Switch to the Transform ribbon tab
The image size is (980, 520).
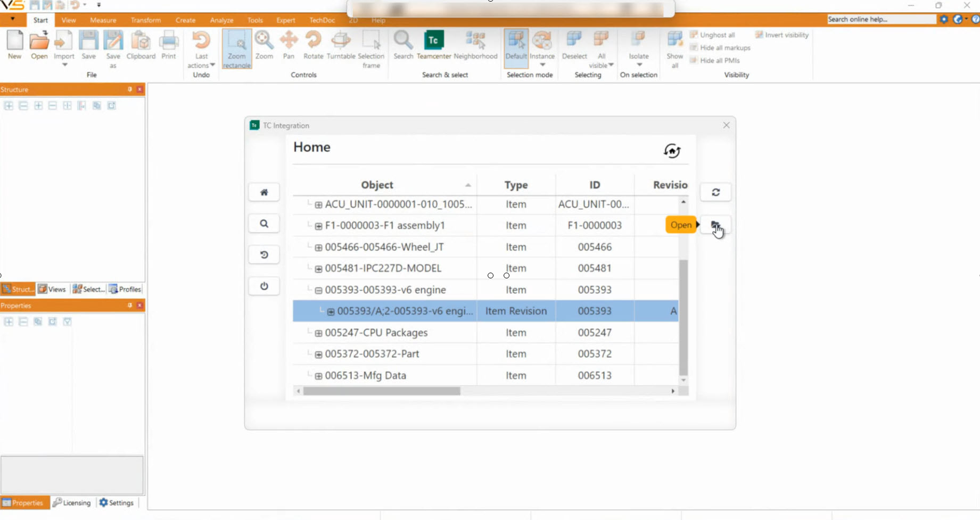point(145,20)
